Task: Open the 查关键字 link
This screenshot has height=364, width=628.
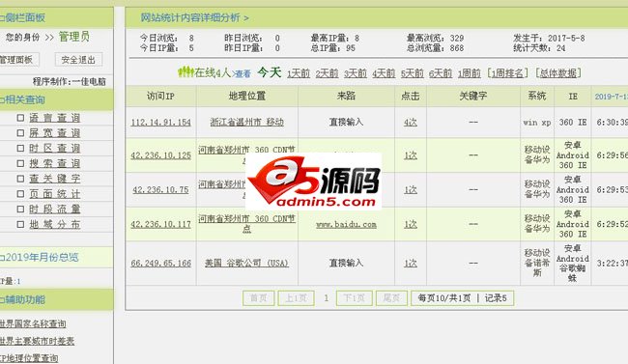Action: click(x=55, y=179)
